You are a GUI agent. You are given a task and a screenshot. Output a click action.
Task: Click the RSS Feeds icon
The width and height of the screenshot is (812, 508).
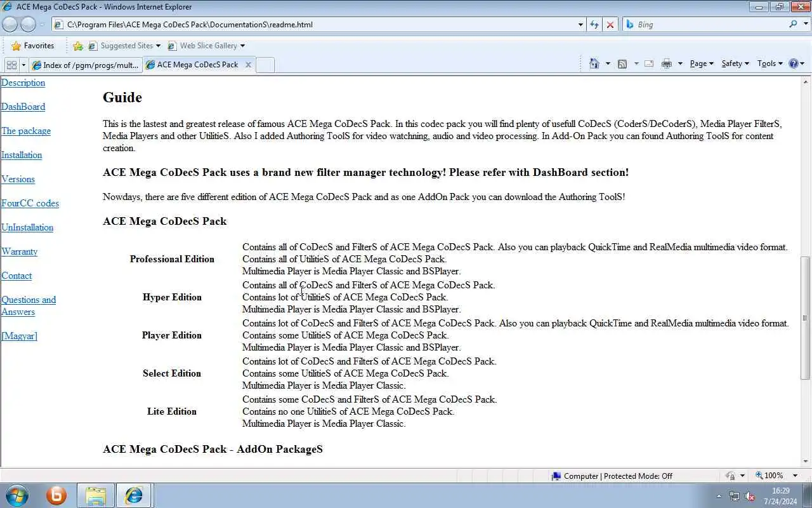622,63
